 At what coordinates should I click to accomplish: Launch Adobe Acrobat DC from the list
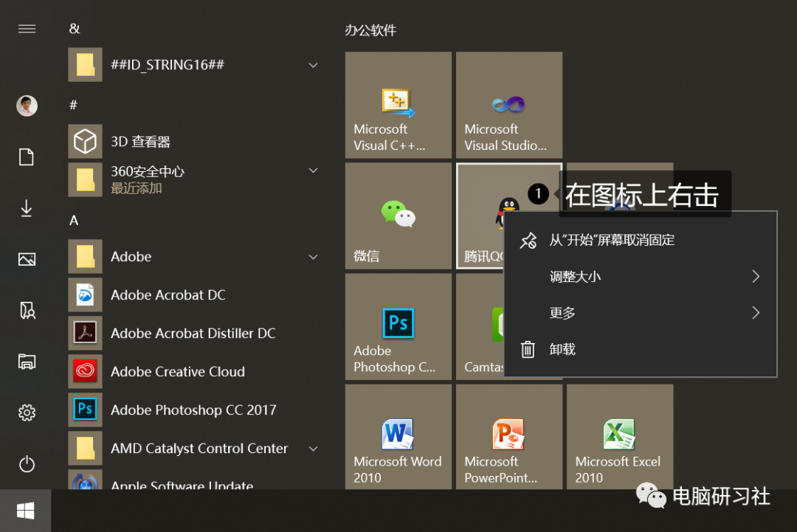(x=196, y=294)
